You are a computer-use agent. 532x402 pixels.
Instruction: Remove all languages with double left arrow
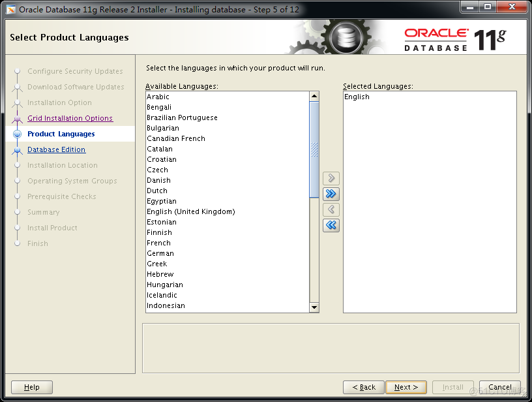(331, 225)
